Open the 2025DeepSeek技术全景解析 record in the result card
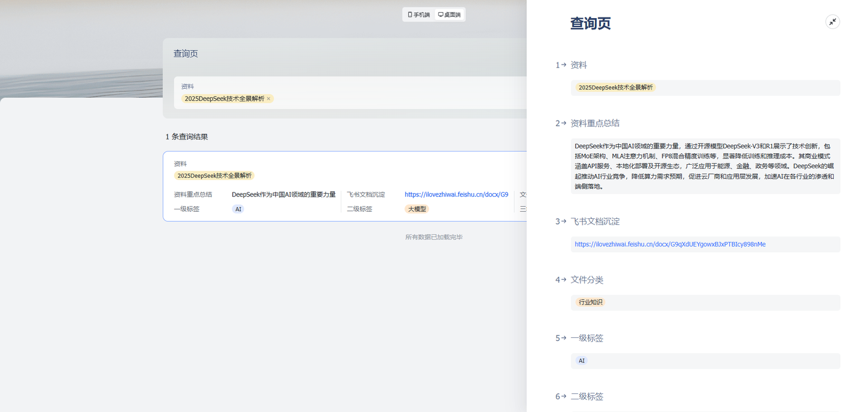Viewport: 868px width, 412px height. (x=214, y=176)
